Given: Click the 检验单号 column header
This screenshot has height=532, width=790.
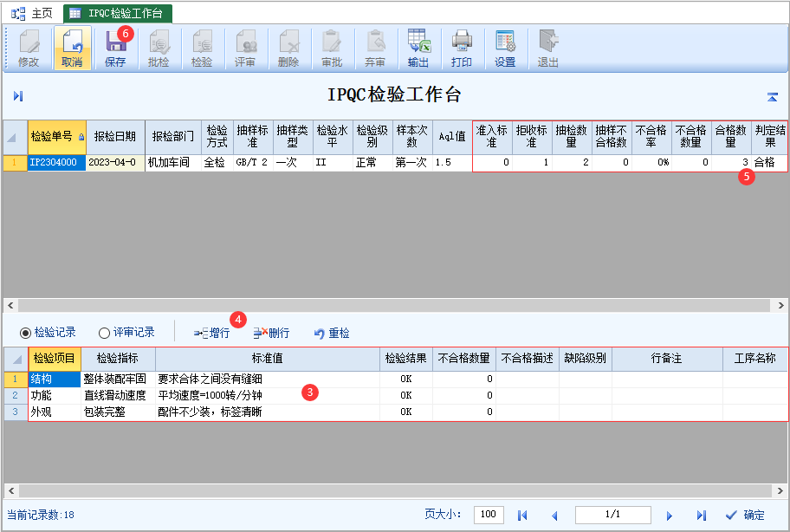Looking at the screenshot, I should pos(57,137).
